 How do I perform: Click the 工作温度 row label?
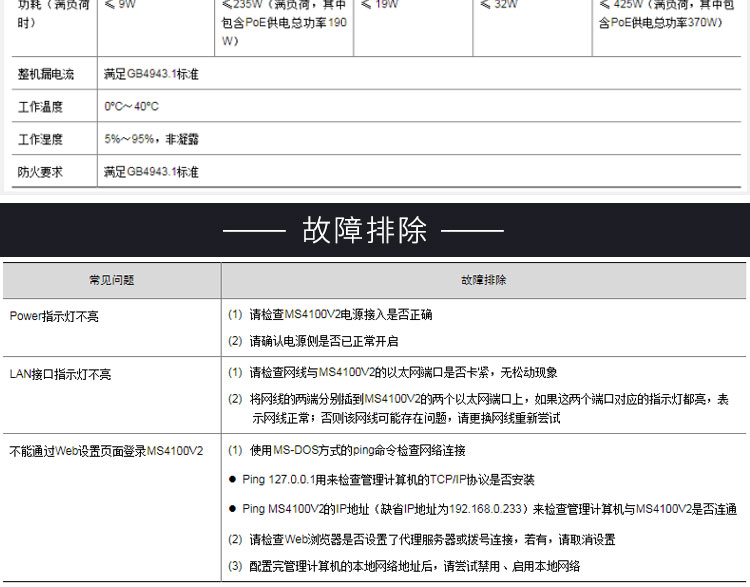(40, 107)
